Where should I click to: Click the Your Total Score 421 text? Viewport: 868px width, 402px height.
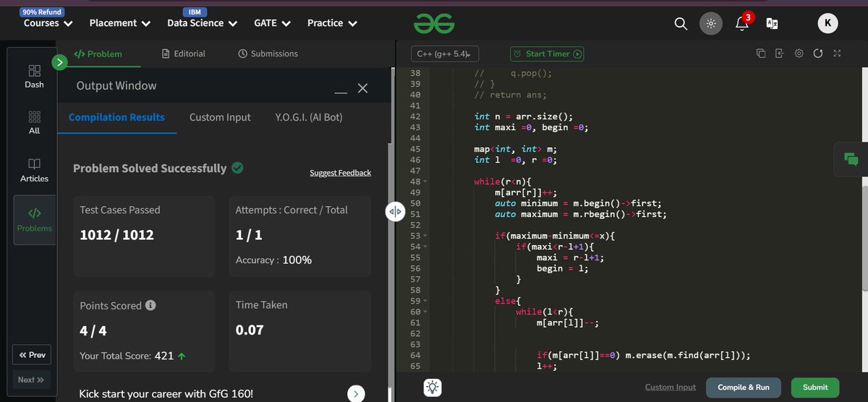click(x=132, y=356)
